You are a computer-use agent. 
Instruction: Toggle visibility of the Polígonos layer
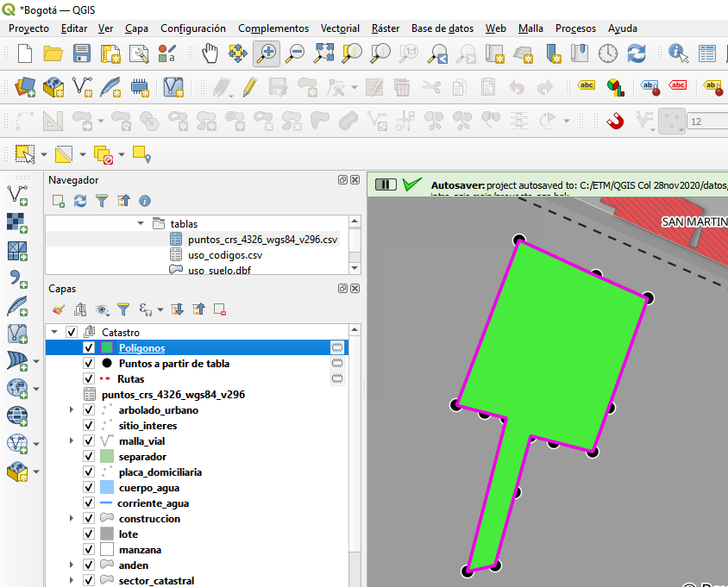pyautogui.click(x=89, y=347)
